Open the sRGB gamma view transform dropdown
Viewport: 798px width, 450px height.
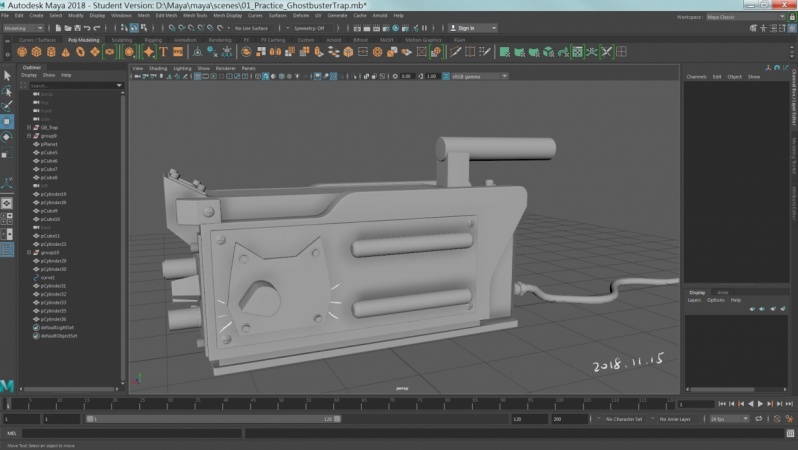[478, 76]
